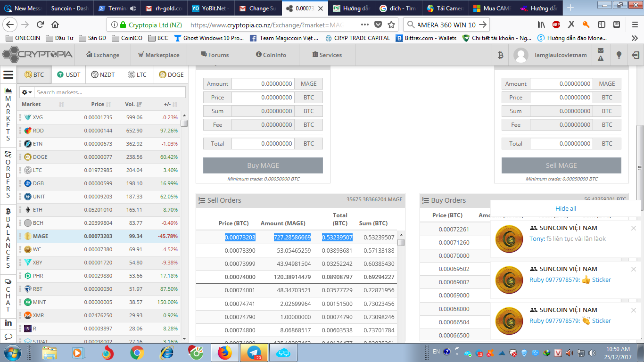
Task: Sort the market list by Price
Action: click(101, 104)
